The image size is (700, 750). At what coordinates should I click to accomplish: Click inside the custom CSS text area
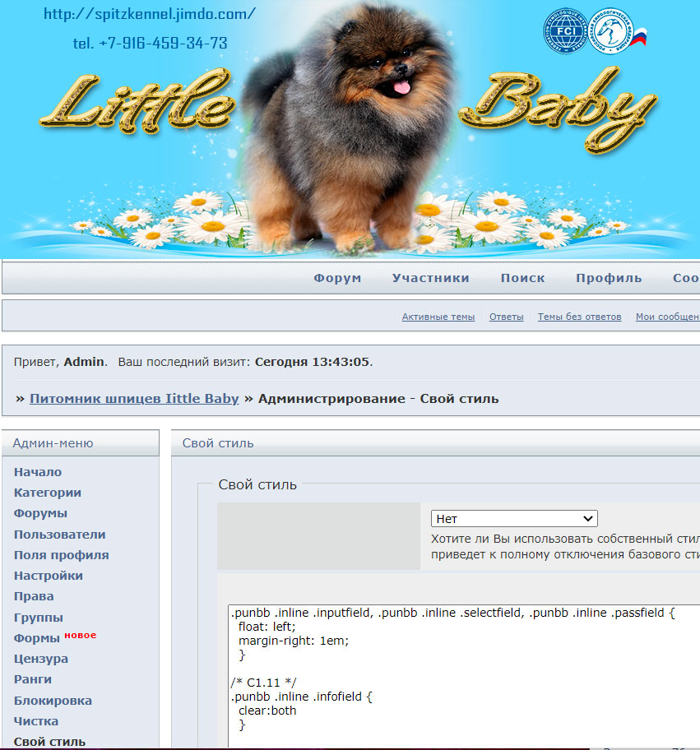tap(464, 677)
